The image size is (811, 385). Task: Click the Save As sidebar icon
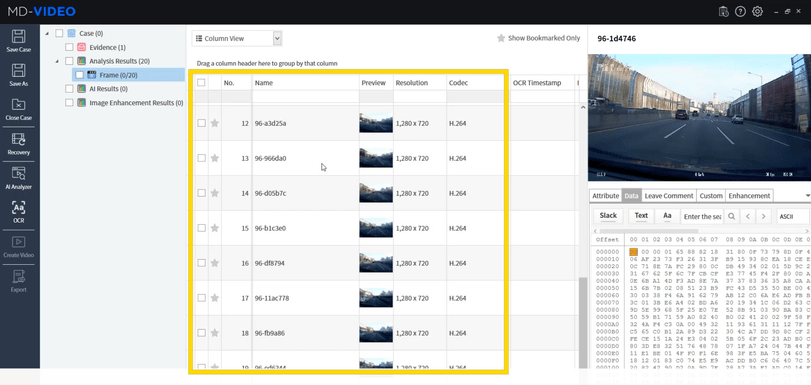pos(19,75)
